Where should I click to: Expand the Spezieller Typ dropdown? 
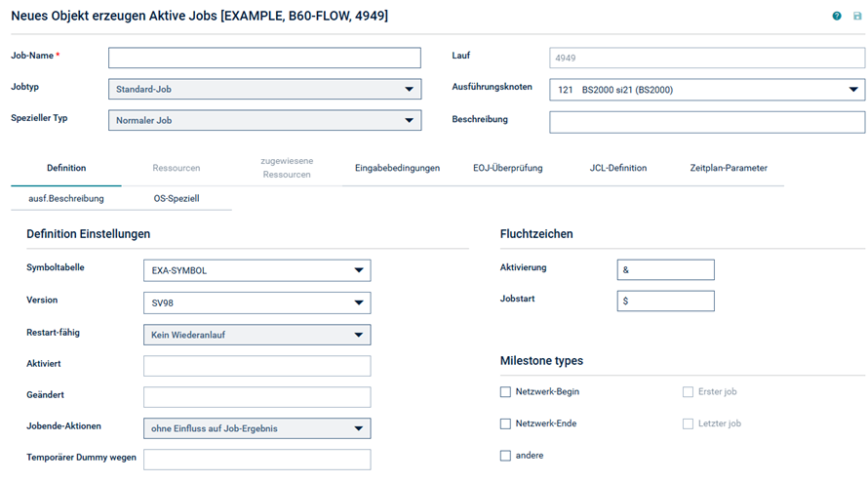[x=264, y=120]
